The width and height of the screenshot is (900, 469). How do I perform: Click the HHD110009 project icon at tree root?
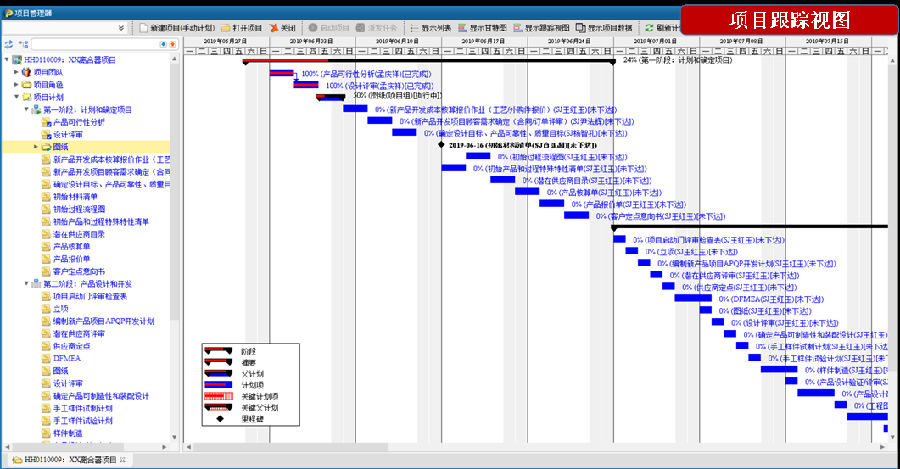(17, 60)
